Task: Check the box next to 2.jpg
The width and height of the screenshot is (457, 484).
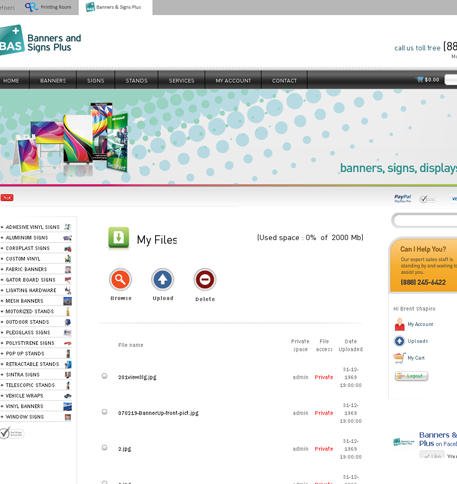Action: pos(104,448)
